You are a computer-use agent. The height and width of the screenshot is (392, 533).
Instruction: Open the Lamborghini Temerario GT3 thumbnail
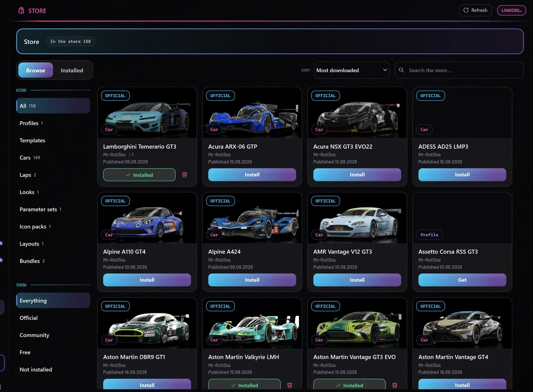point(147,113)
